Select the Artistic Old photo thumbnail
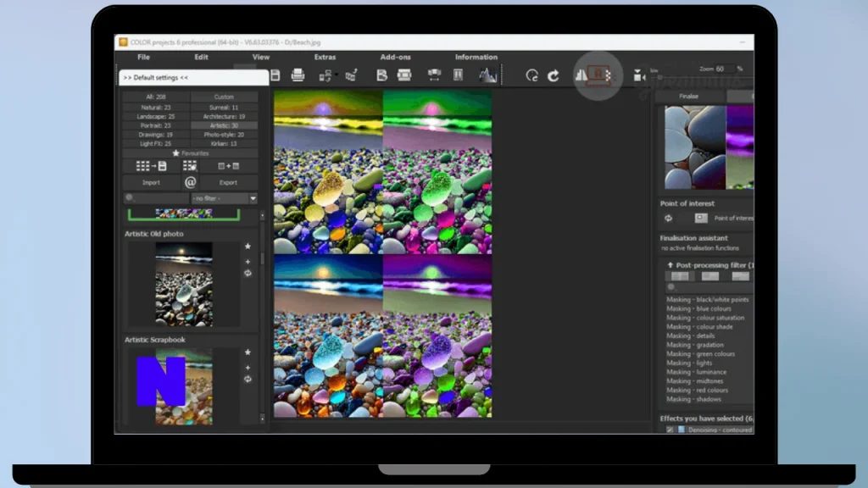Viewport: 868px width, 488px height. [184, 284]
